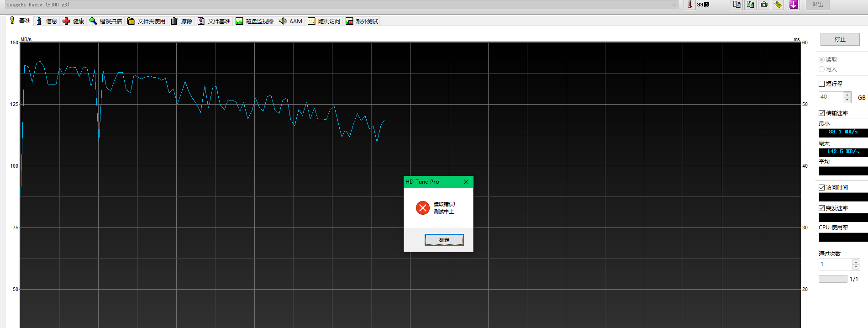This screenshot has width=868, height=328.
Task: Click the camera save screenshot icon
Action: coord(764,5)
